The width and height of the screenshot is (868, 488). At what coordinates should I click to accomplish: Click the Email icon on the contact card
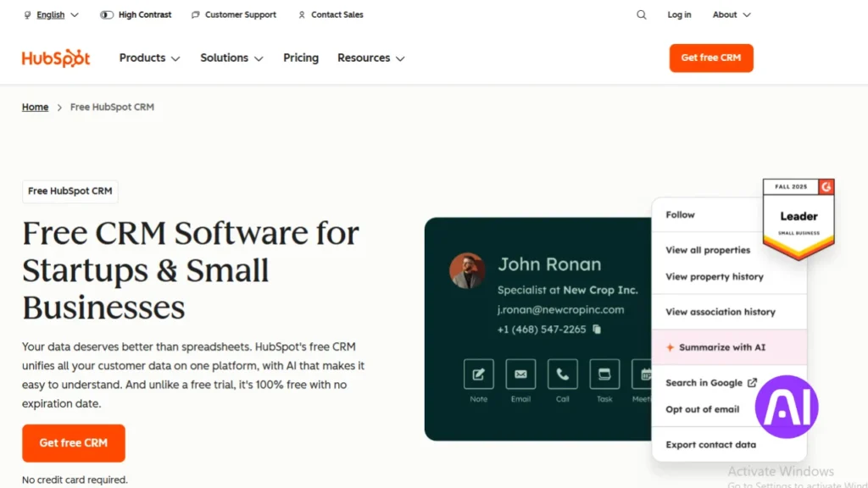pyautogui.click(x=520, y=374)
